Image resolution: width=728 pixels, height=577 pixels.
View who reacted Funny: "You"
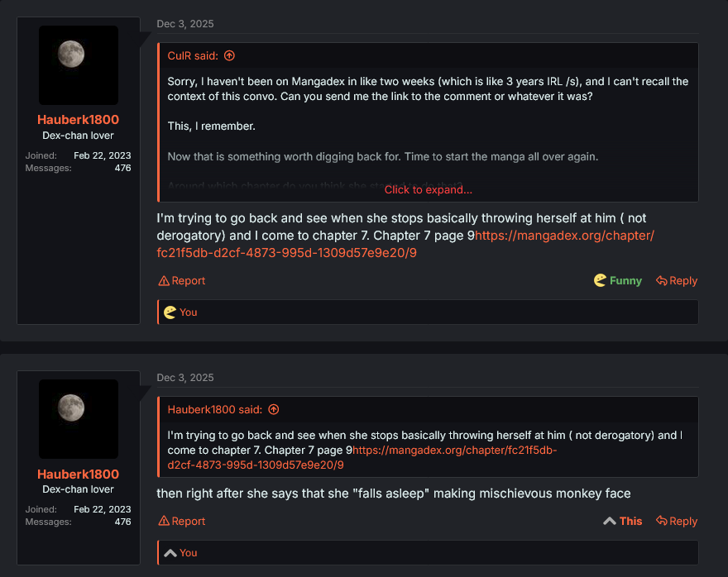coord(188,312)
